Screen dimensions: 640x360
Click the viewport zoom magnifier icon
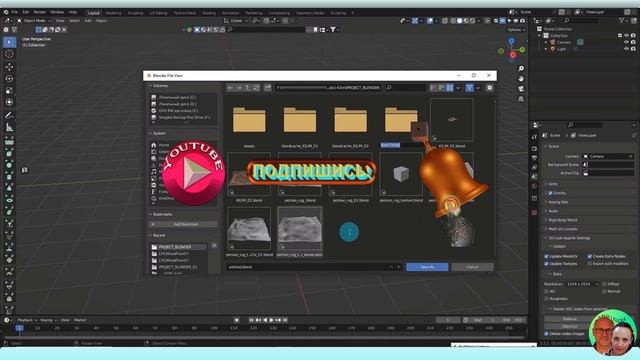pyautogui.click(x=521, y=69)
